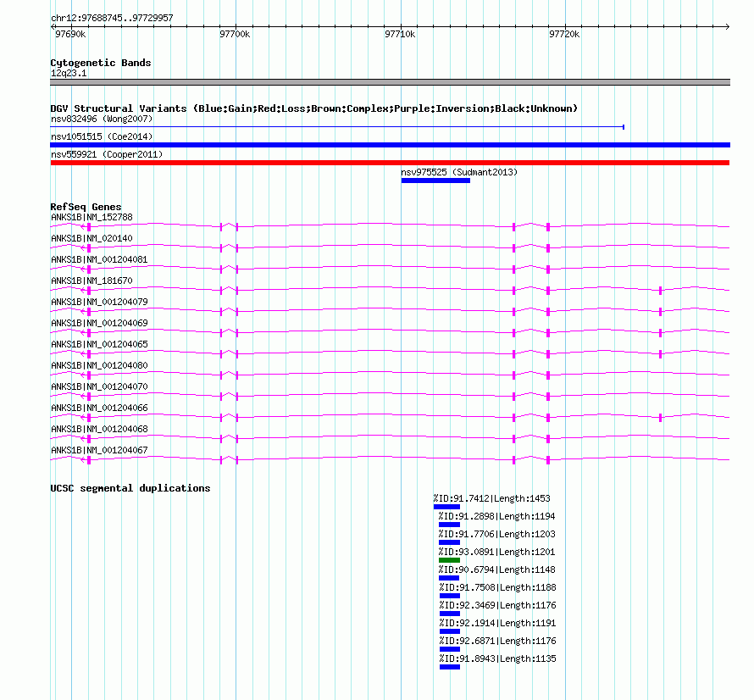The width and height of the screenshot is (754, 700).
Task: Open transcript ANKS1B|NM_020140
Action: click(x=91, y=239)
